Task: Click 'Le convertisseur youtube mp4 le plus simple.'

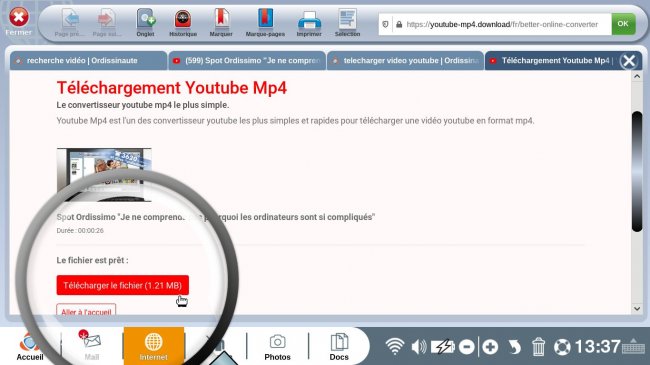Action: [143, 105]
